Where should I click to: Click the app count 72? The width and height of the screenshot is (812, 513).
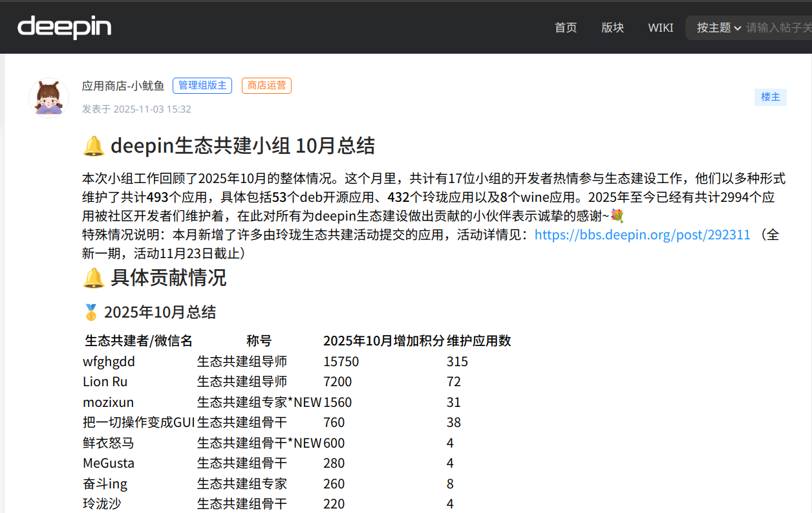click(454, 382)
